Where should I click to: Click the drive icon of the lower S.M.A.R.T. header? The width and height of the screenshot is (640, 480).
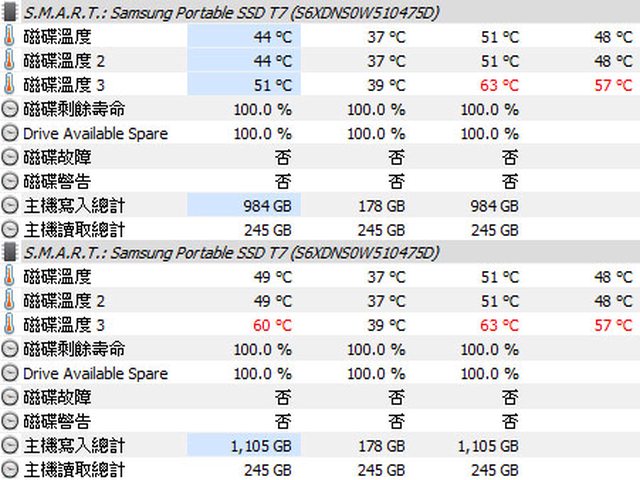[x=11, y=253]
